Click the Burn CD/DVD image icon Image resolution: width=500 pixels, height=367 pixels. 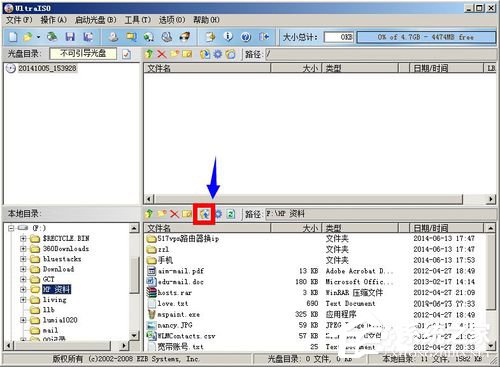click(184, 37)
